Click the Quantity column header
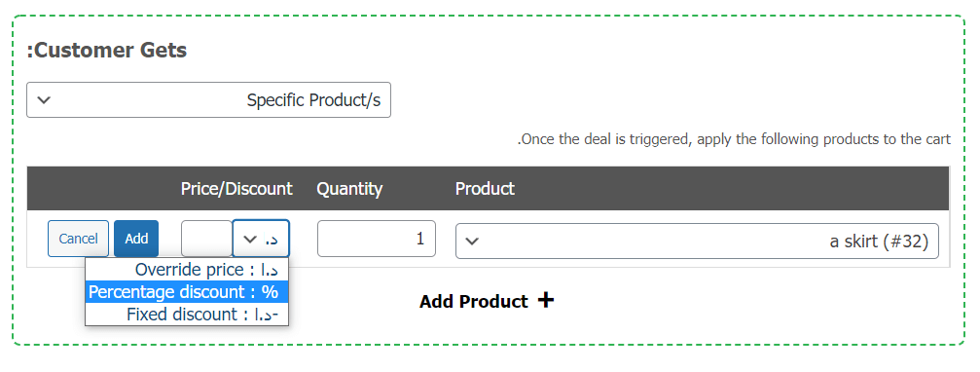Image resolution: width=980 pixels, height=372 pixels. point(349,188)
